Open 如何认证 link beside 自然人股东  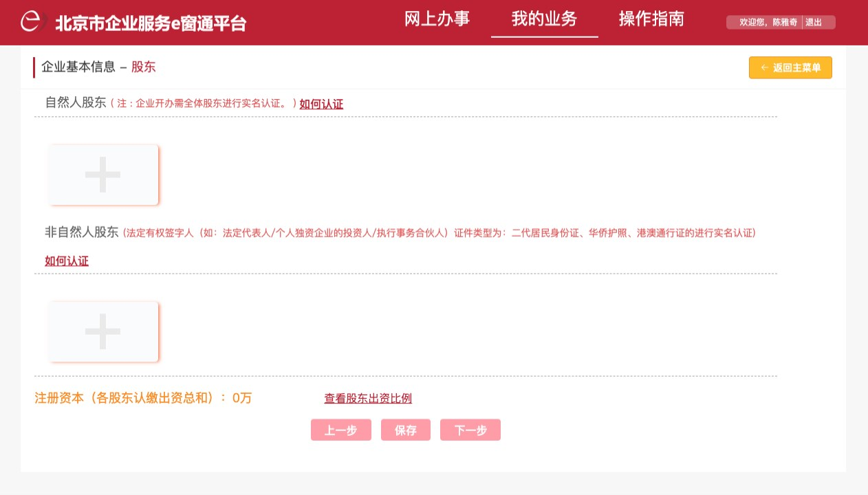tap(321, 104)
